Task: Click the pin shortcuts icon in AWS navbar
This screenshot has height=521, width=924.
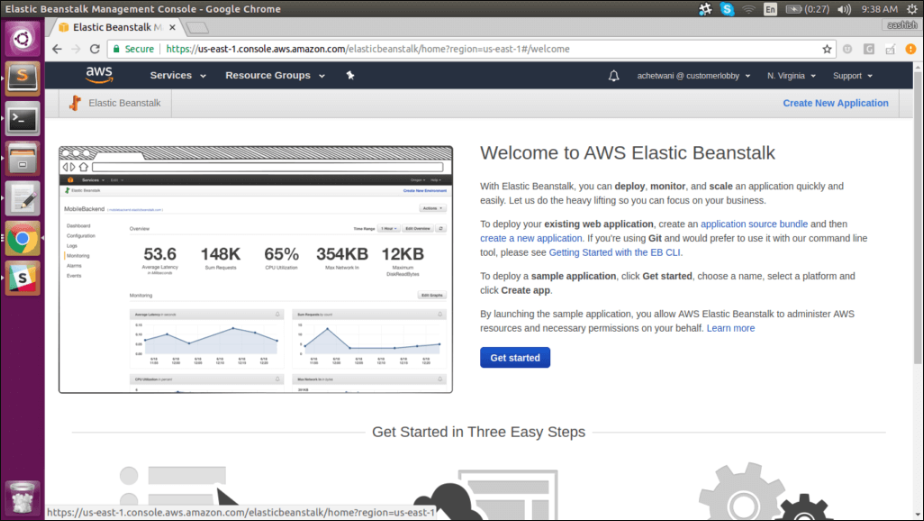Action: coord(350,75)
